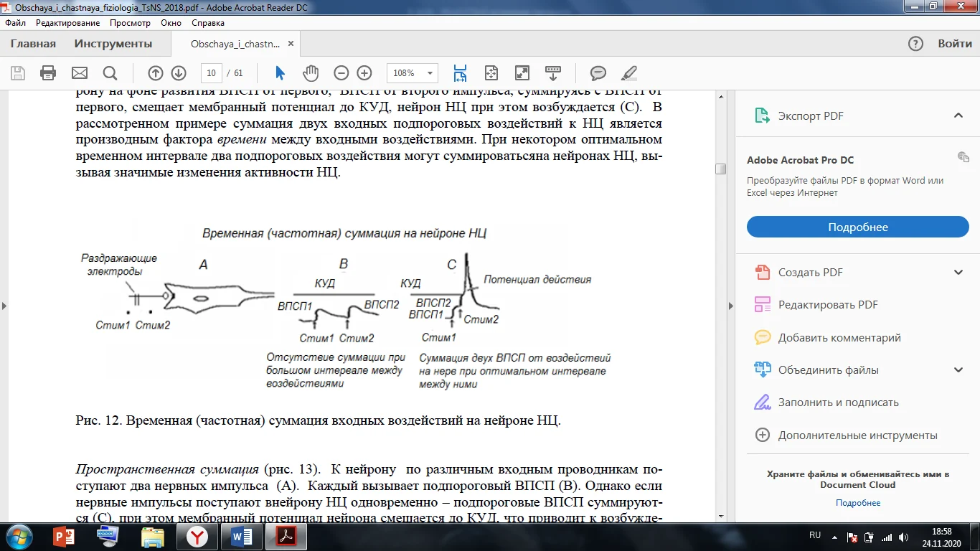Collapse the Экспорт PDF section
The width and height of the screenshot is (980, 551).
pos(958,116)
